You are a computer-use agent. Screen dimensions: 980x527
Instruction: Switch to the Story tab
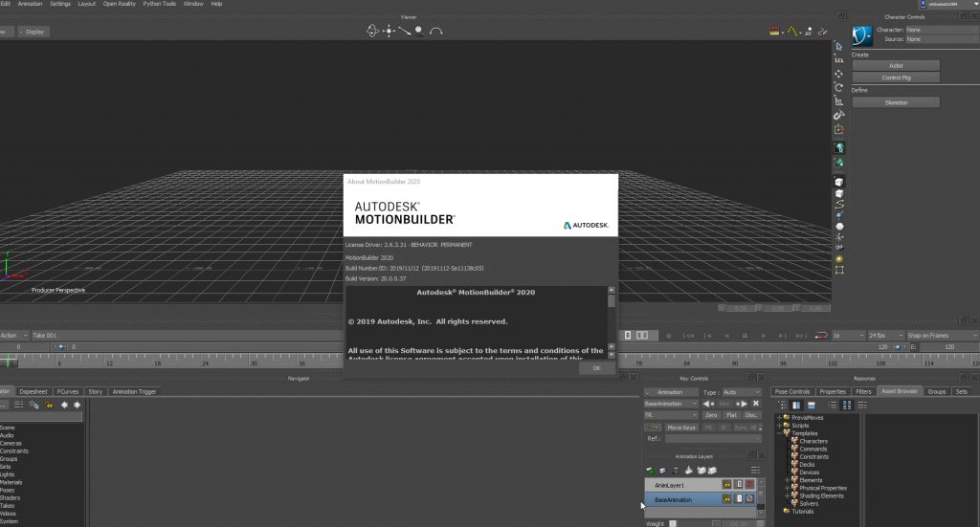coord(95,391)
